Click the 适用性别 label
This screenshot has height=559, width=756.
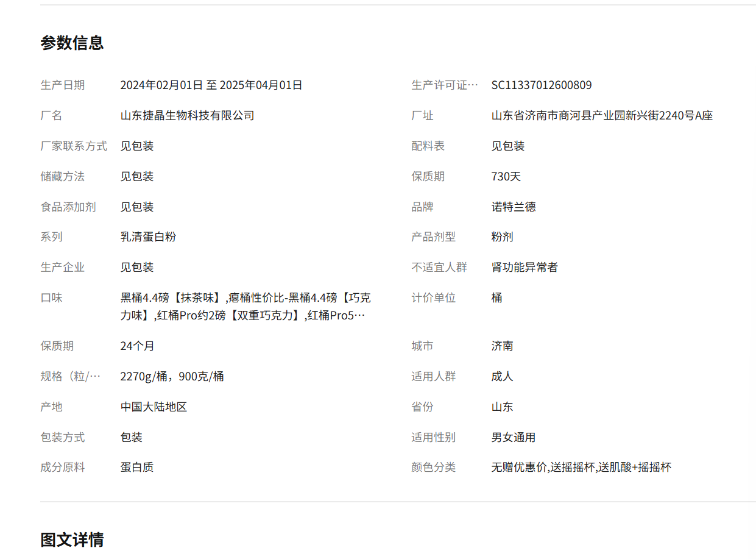pyautogui.click(x=434, y=438)
